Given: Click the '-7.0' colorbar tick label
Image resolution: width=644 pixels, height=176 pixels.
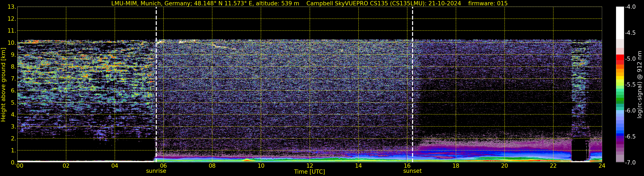Looking at the screenshot, I should 630,163.
